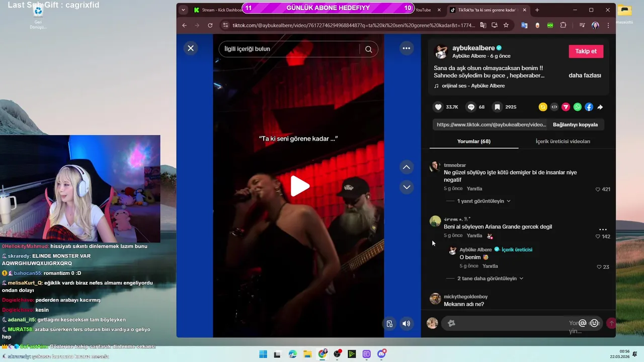
Task: Get embed code with the </> icon
Action: click(554, 107)
